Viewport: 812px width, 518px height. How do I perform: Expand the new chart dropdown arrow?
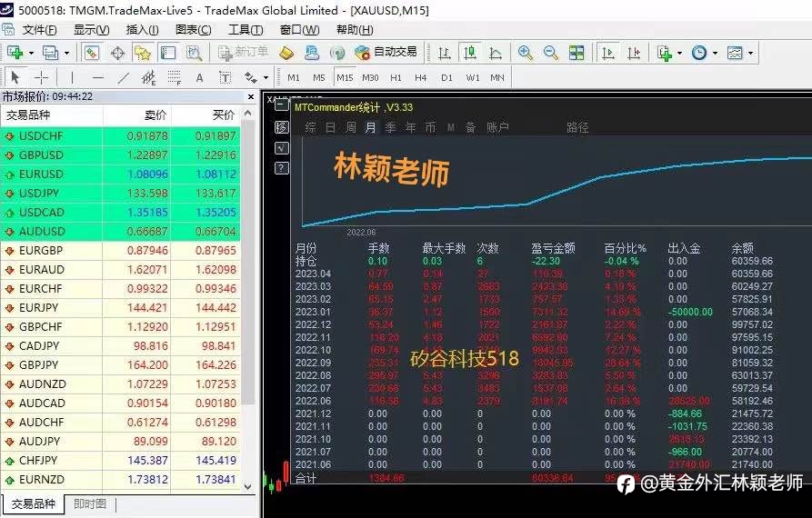(31, 53)
